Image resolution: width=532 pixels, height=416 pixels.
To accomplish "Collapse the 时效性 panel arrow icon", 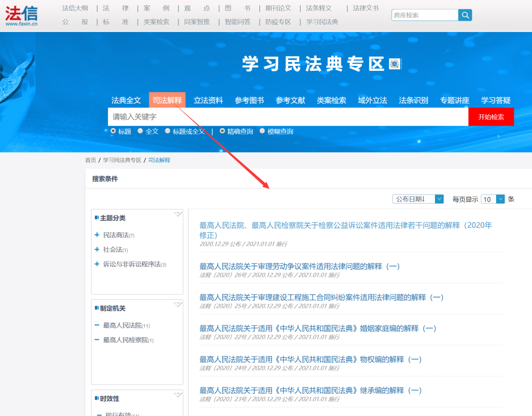I will click(178, 395).
